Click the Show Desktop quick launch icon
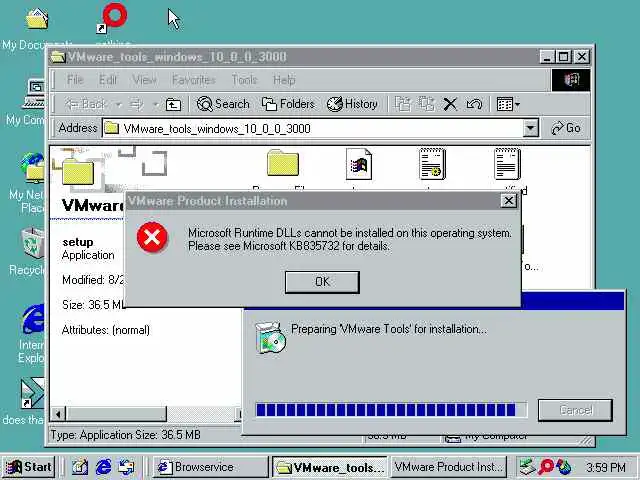 80,467
